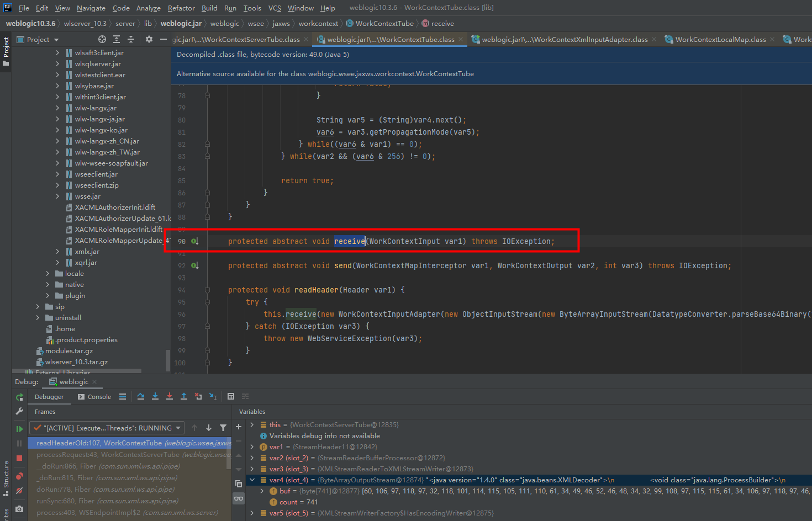Expand wsse.jar tree node
The width and height of the screenshot is (812, 521).
click(x=57, y=196)
